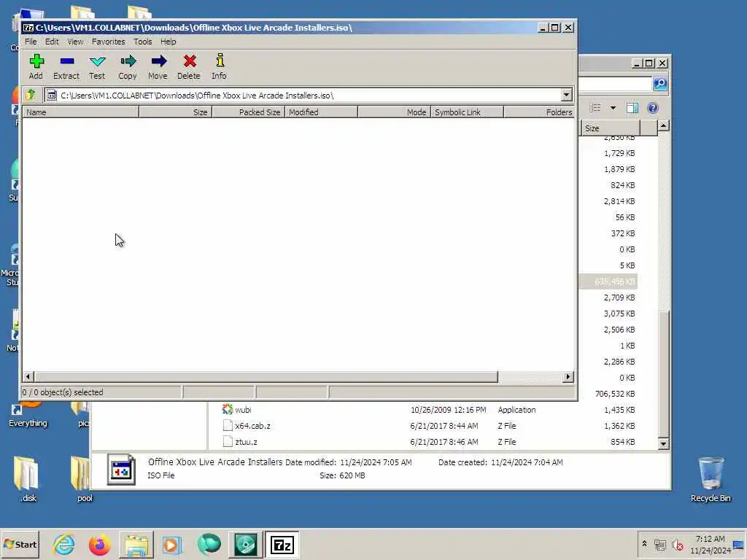This screenshot has width=747, height=560.
Task: Open the Favorites menu
Action: pos(108,42)
